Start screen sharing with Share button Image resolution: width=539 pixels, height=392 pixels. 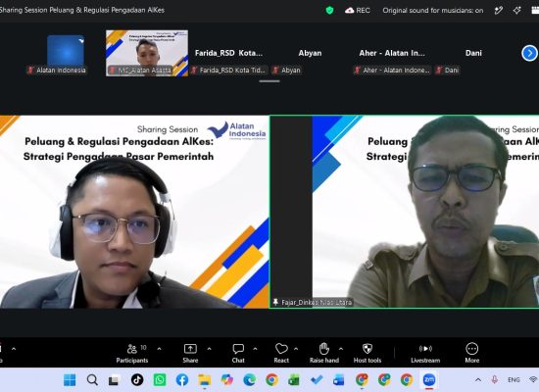(x=190, y=354)
